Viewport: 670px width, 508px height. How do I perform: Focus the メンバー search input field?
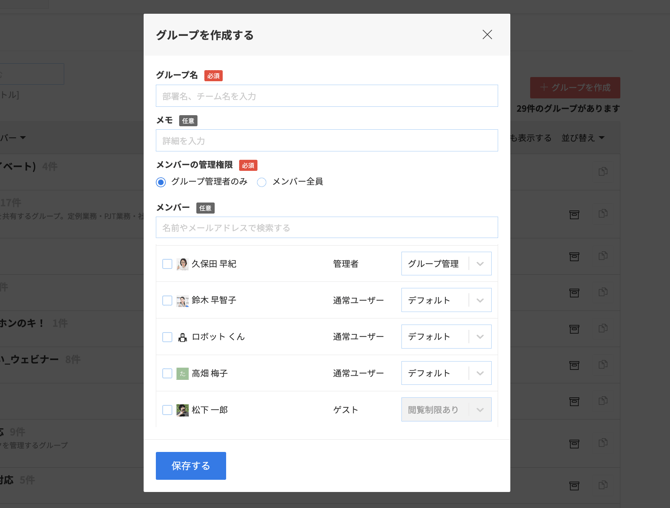click(327, 227)
